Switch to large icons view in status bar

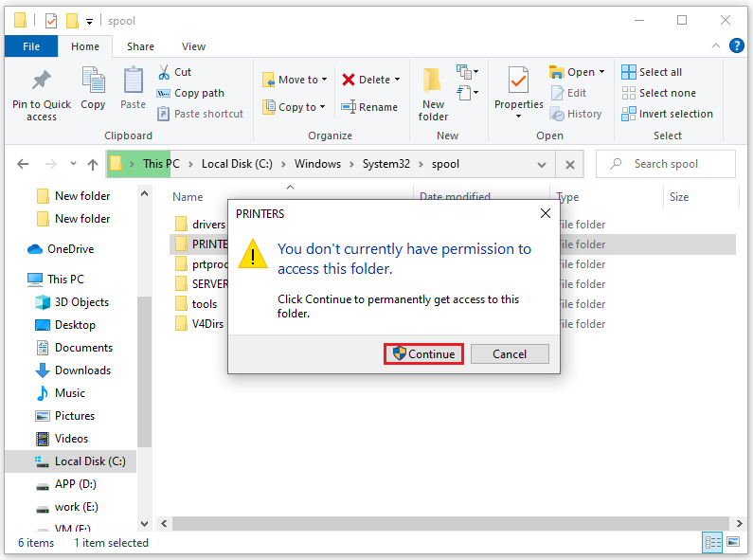click(x=733, y=543)
